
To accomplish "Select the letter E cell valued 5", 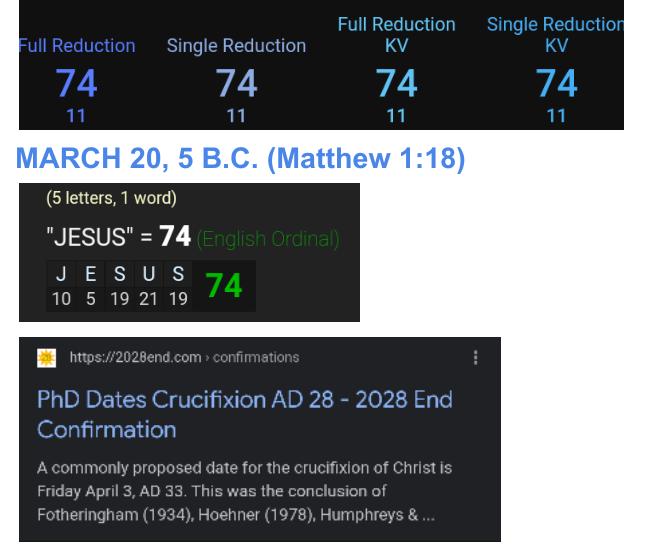I will pos(91,287).
